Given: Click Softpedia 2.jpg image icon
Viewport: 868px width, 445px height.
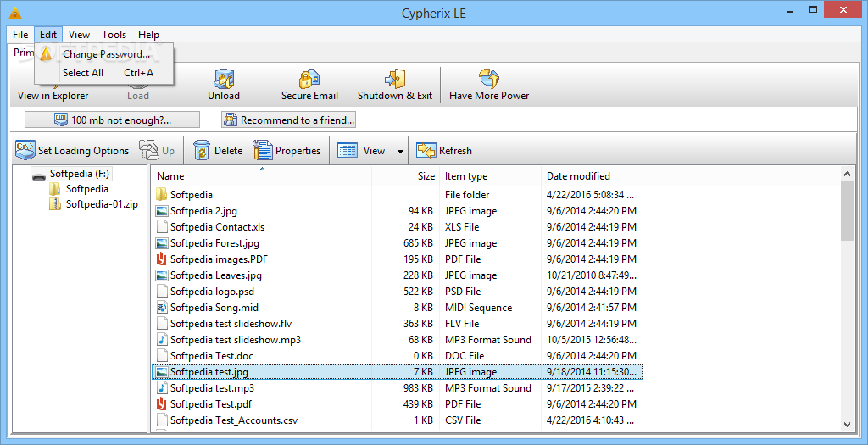Looking at the screenshot, I should point(162,211).
